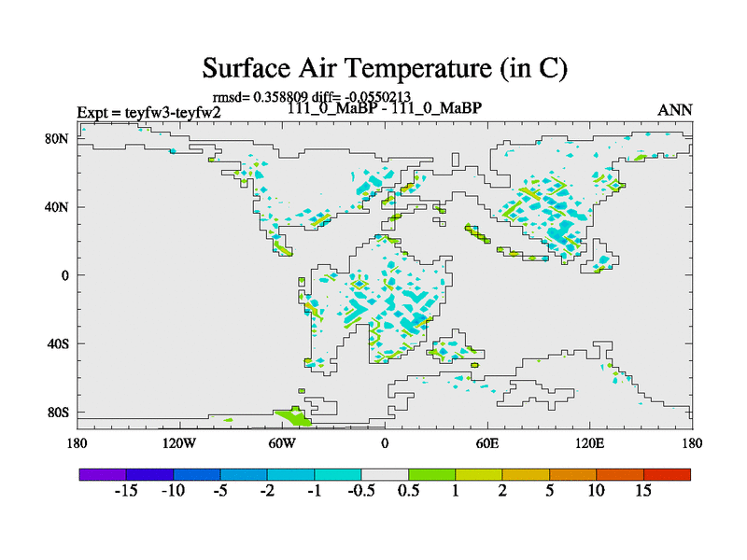Select the gray colorbar swatch between -0.5 and 0.5

(x=385, y=474)
